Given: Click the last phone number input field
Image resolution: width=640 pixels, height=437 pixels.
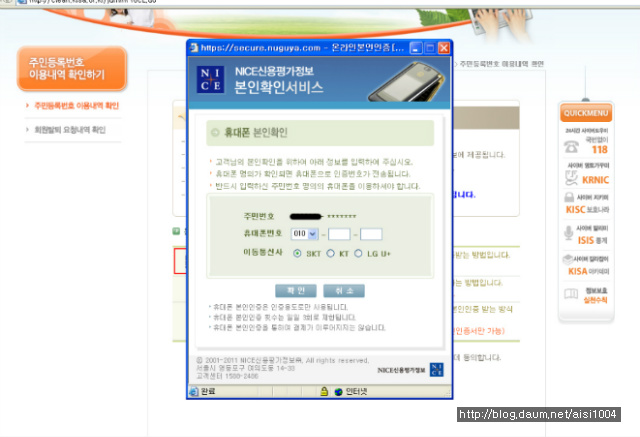Looking at the screenshot, I should tap(371, 234).
